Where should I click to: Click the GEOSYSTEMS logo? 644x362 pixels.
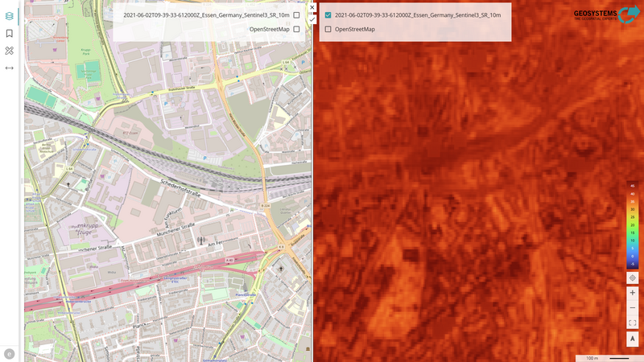click(606, 14)
